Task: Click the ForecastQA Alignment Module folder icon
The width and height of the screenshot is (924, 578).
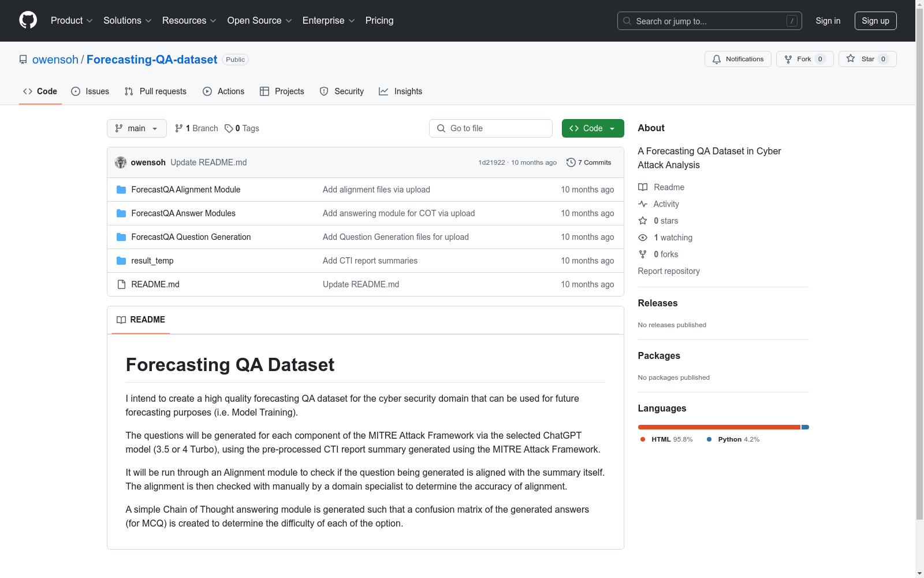Action: point(121,190)
